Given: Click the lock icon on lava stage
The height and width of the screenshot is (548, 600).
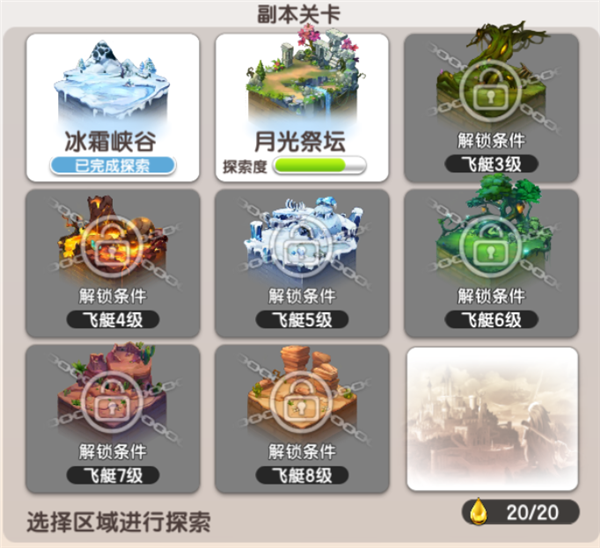Looking at the screenshot, I should 112,247.
